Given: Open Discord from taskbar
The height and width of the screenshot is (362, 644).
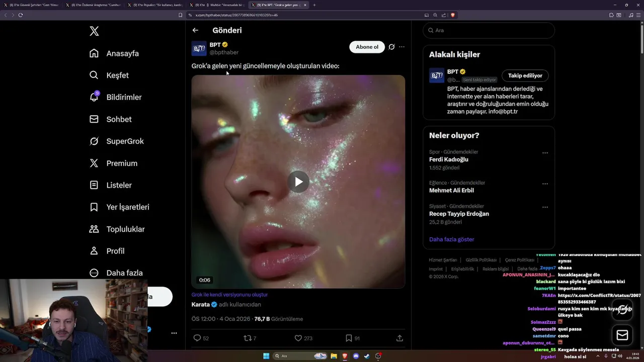Looking at the screenshot, I should click(x=356, y=356).
